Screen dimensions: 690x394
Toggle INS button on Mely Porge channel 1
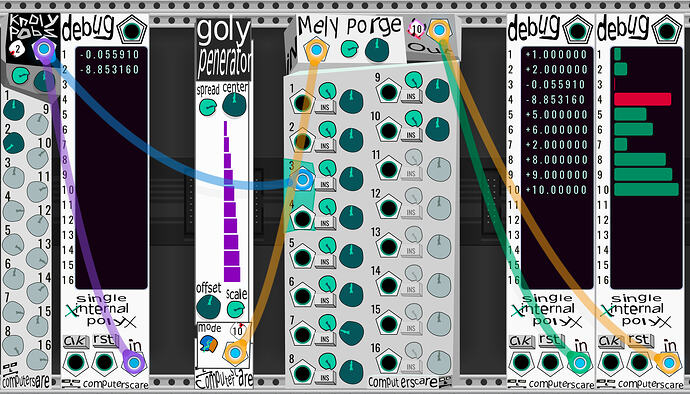pos(325,107)
